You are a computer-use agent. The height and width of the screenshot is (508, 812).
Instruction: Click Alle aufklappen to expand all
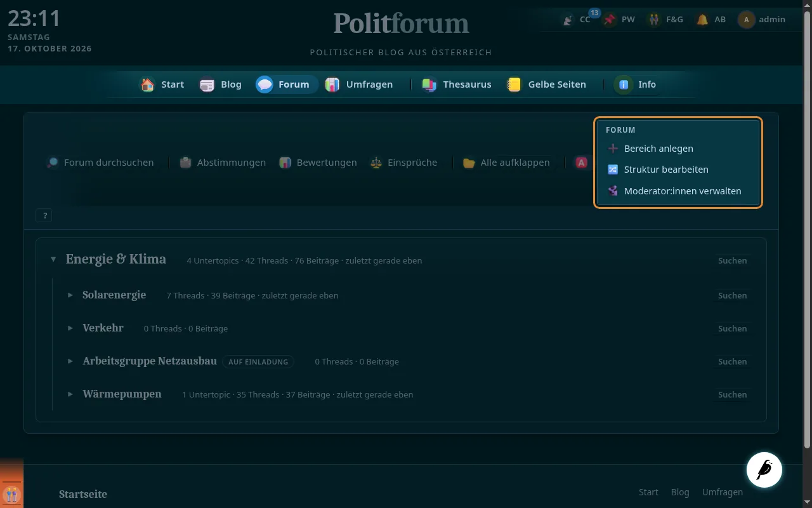[506, 163]
